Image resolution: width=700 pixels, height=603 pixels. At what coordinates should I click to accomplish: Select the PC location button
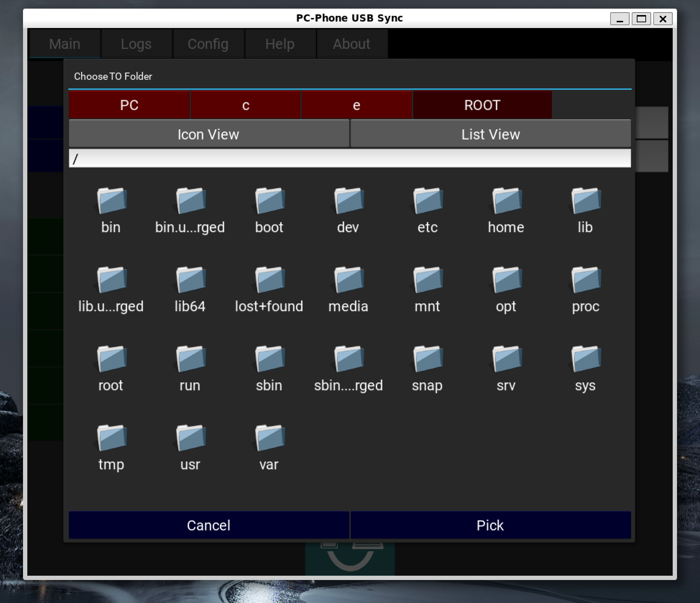pyautogui.click(x=129, y=105)
